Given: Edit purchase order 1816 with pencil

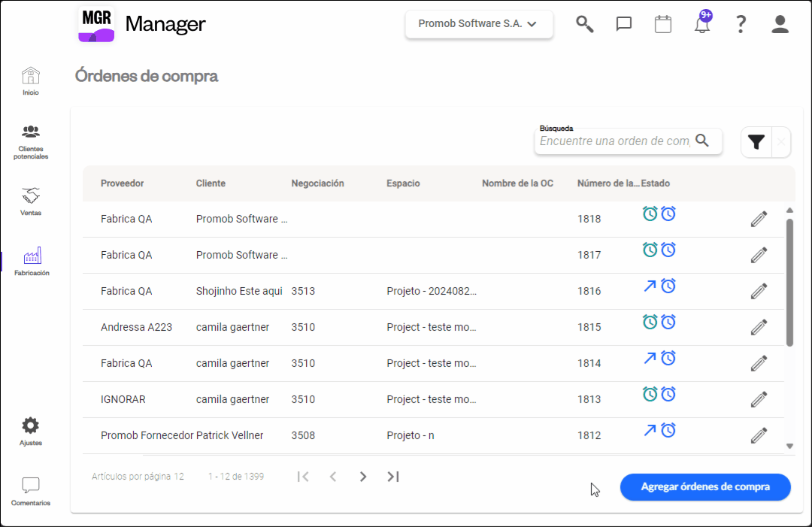Looking at the screenshot, I should pyautogui.click(x=759, y=292).
